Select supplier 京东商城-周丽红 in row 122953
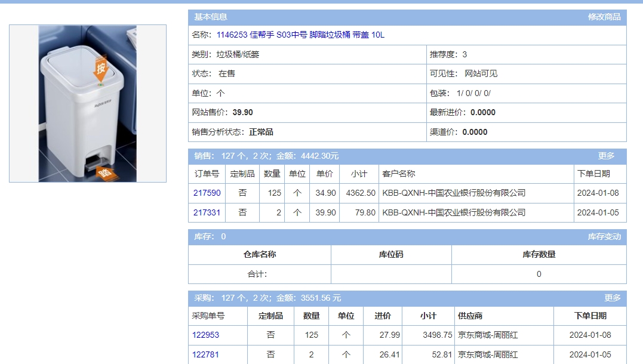The height and width of the screenshot is (364, 643). [488, 335]
